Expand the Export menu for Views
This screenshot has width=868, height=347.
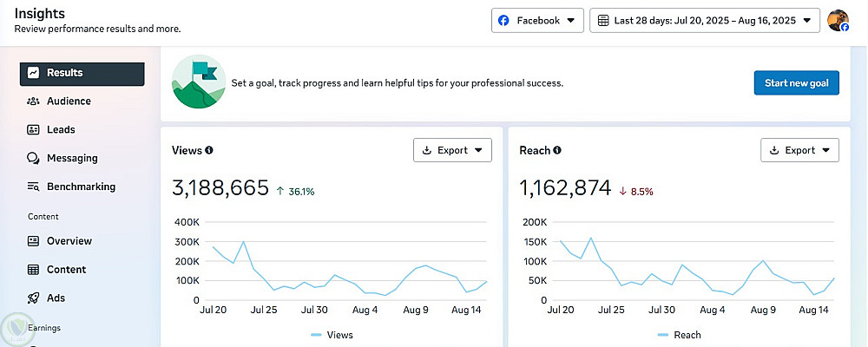(452, 150)
